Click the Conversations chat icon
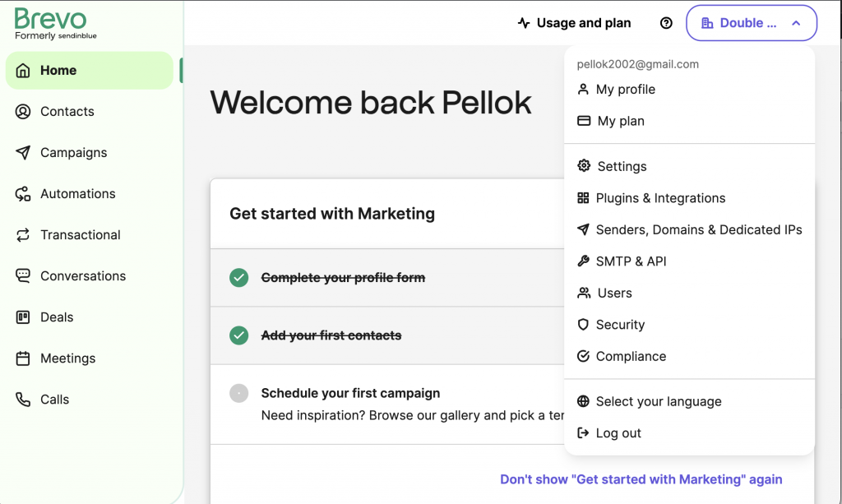 coord(23,276)
